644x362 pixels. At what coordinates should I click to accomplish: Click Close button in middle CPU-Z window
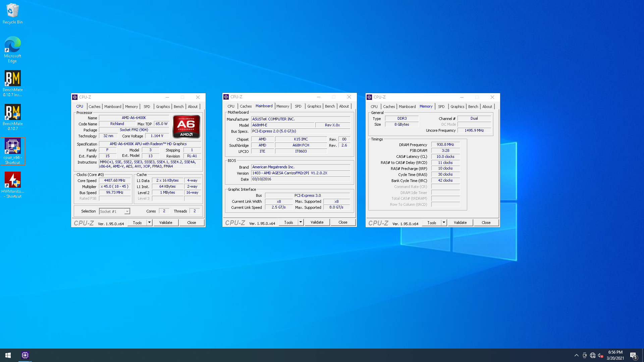point(343,222)
